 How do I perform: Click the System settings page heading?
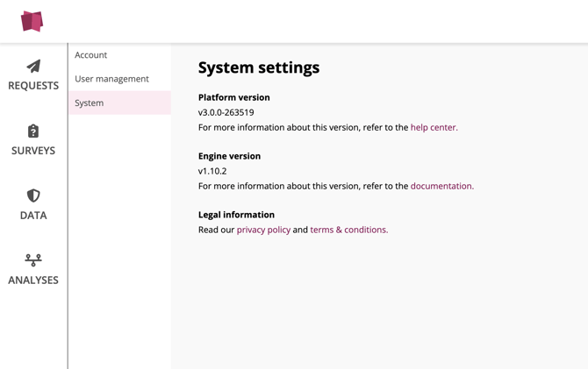(259, 67)
